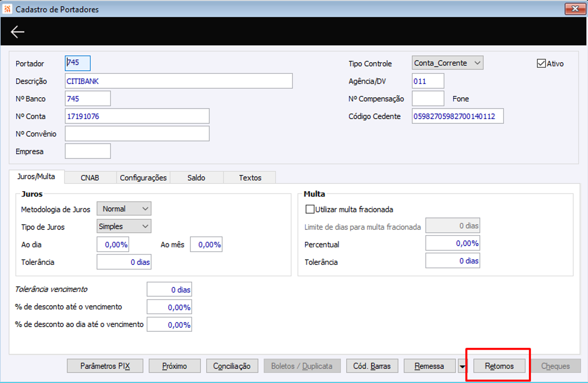This screenshot has width=588, height=383.
Task: Edit % de desconto ao dia até o vencimento field
Action: click(x=169, y=324)
